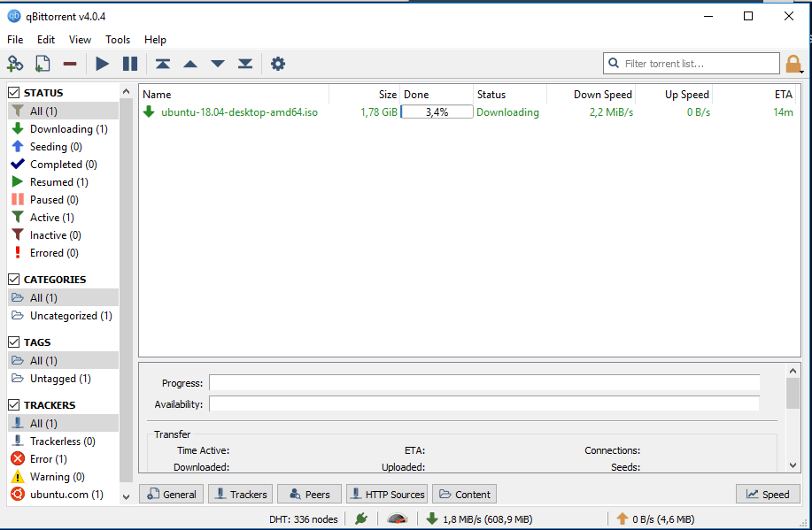The height and width of the screenshot is (530, 812).
Task: Toggle the TRACKERS section checkbox
Action: point(14,404)
